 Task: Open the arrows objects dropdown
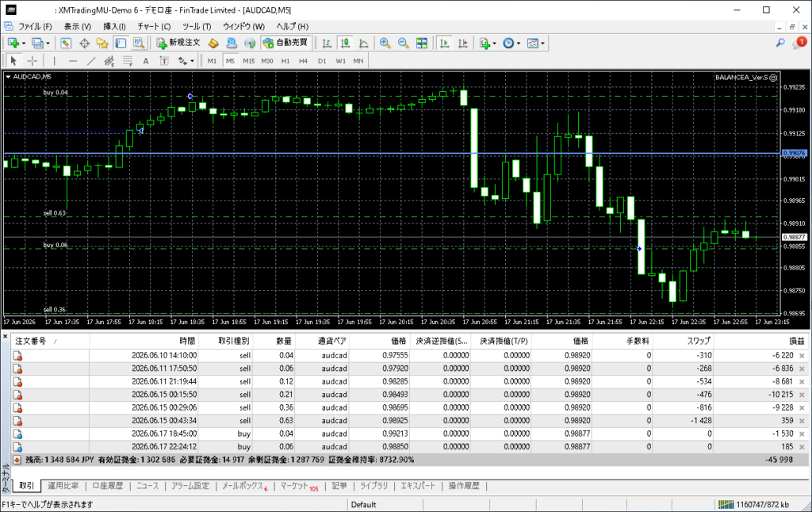tap(186, 60)
